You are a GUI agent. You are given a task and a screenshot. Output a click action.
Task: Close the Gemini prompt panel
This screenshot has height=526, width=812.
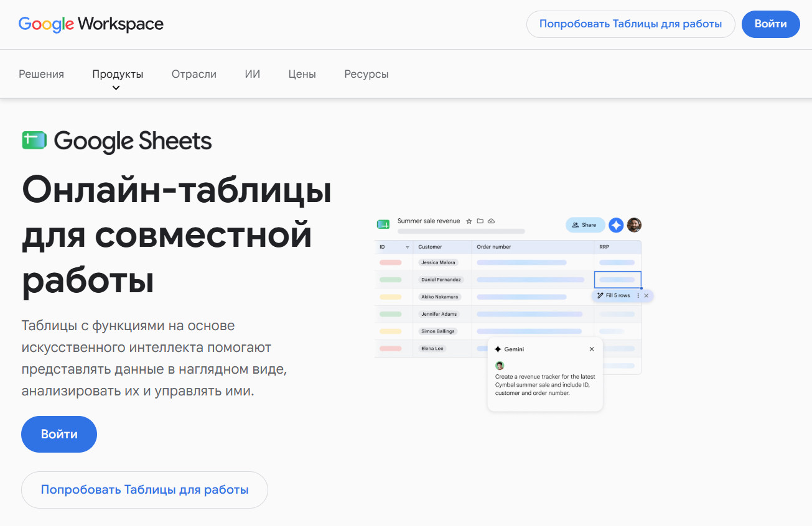click(x=592, y=349)
